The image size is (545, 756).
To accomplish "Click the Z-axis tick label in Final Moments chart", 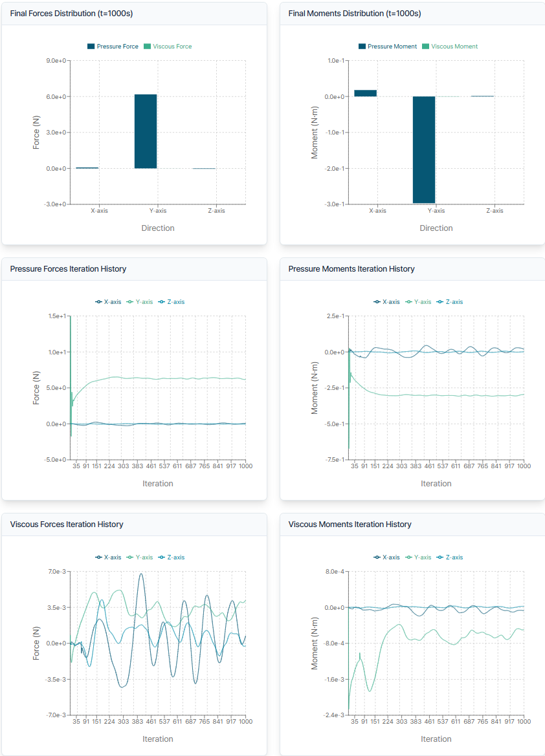I will pos(495,211).
